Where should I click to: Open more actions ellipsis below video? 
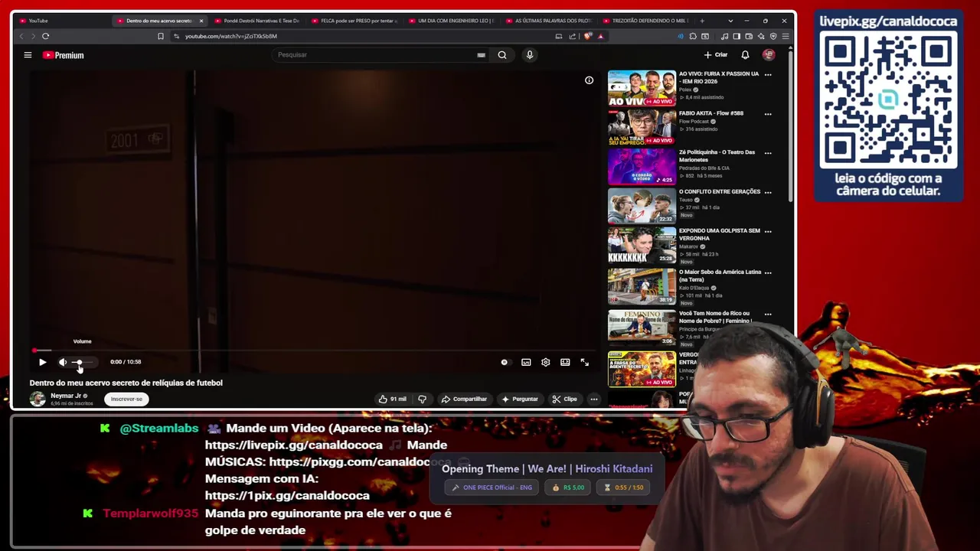[x=593, y=399]
